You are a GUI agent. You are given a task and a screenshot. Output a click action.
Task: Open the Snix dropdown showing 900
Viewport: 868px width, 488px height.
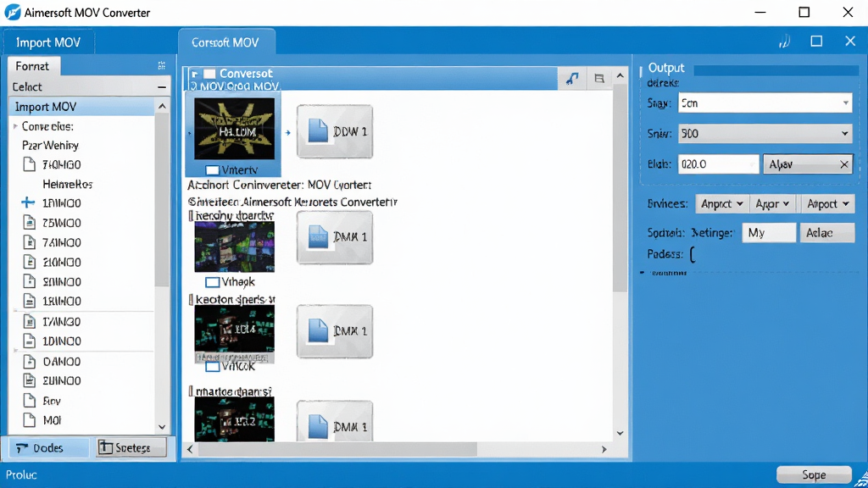pos(765,133)
